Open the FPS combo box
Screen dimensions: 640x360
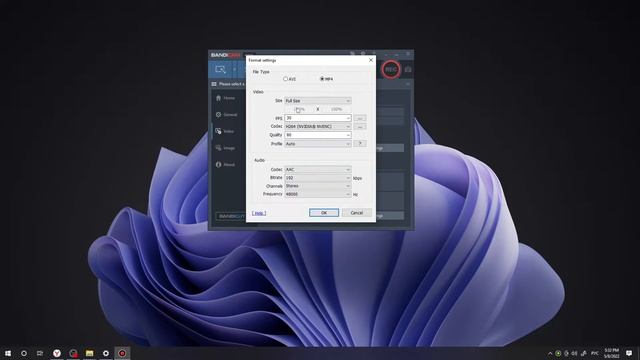[x=348, y=118]
